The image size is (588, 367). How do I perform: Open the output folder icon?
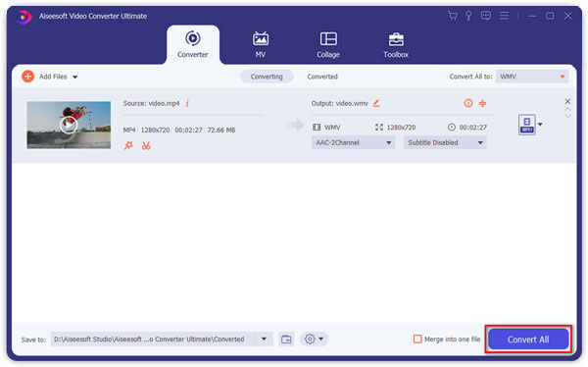pos(286,340)
